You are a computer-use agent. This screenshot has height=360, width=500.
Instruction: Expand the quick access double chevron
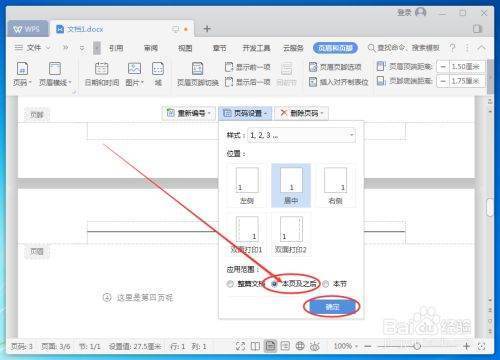pyautogui.click(x=65, y=48)
